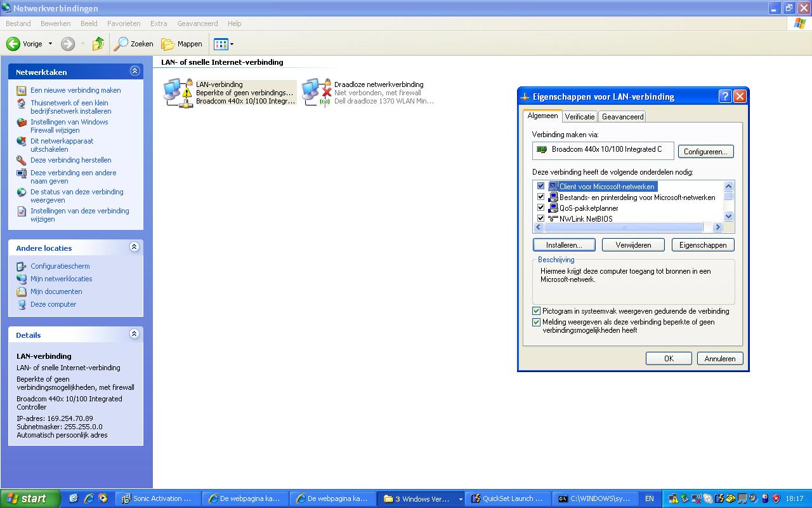The image size is (812, 508).
Task: Click the new connection icon in Netwerktaken
Action: tap(22, 91)
